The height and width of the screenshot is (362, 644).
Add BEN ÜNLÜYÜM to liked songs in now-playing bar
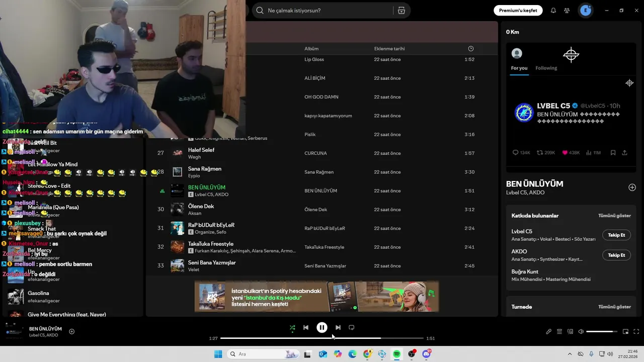pyautogui.click(x=72, y=331)
